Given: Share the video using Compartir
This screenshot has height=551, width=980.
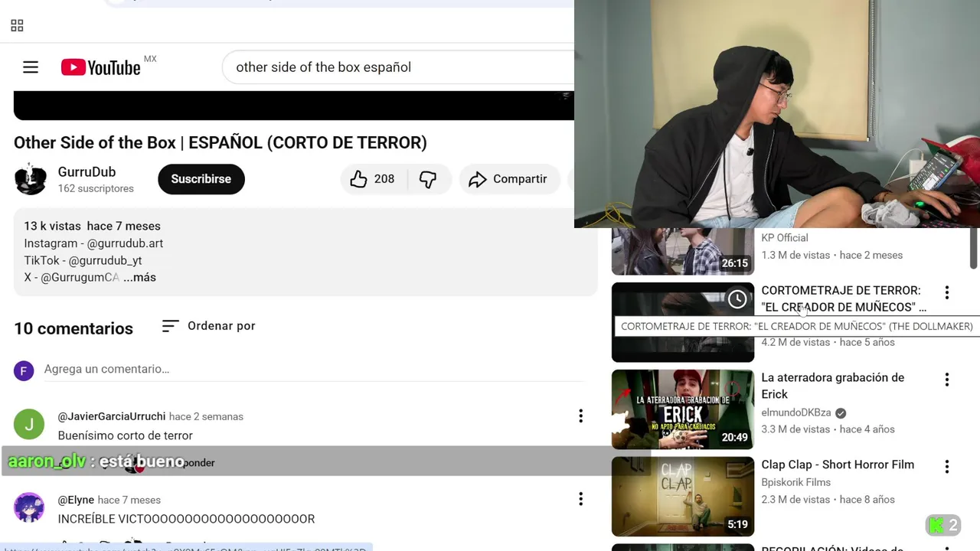Looking at the screenshot, I should coord(508,179).
